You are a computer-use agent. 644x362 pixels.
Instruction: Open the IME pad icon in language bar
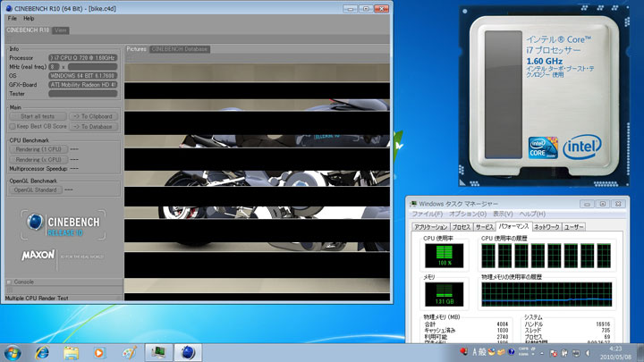pyautogui.click(x=491, y=352)
